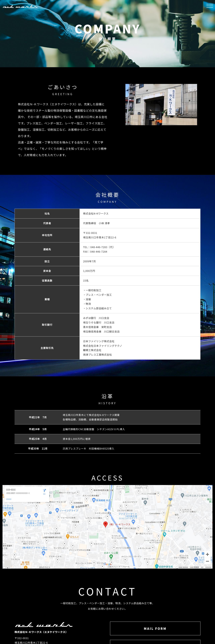Click 汎用プレスブレーキ 村田機械BH8525導入 entry
Viewport: 215px width, 644px height.
(x=88, y=449)
